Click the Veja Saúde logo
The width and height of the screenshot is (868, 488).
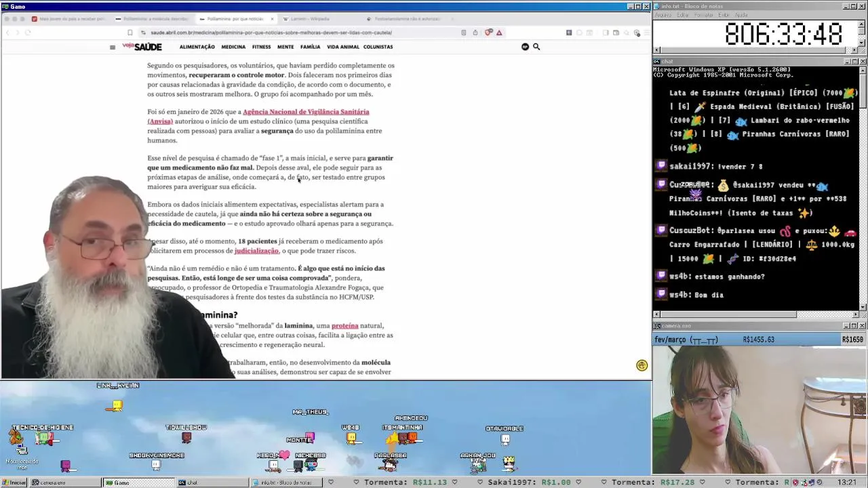click(x=142, y=47)
